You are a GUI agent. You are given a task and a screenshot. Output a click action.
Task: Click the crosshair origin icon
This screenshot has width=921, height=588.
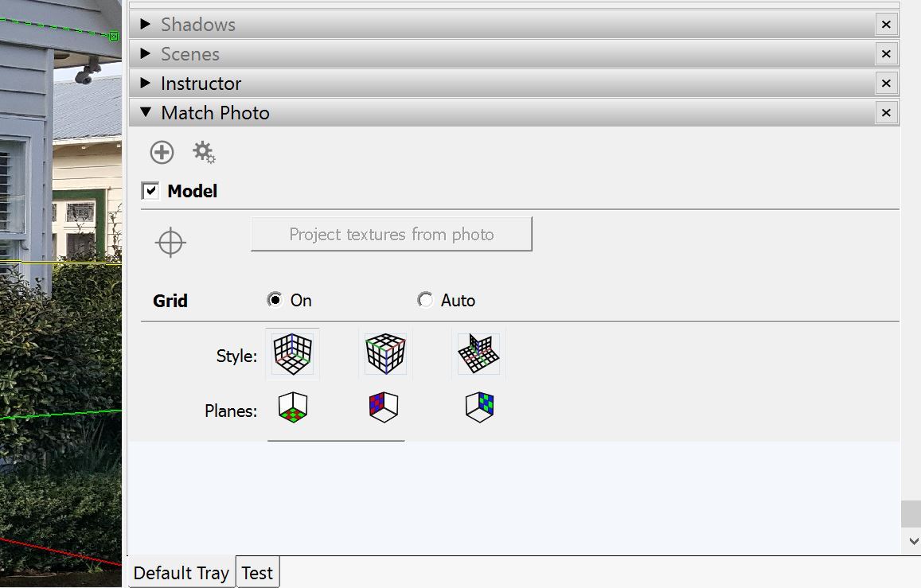(170, 242)
